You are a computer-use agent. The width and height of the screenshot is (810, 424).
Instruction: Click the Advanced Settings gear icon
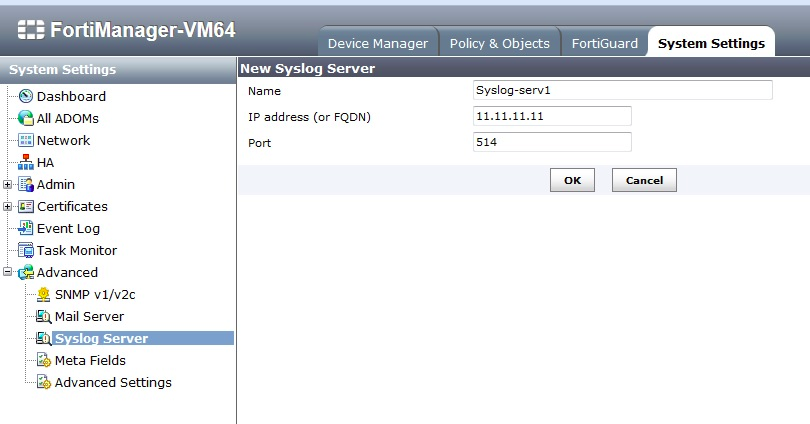[x=44, y=383]
